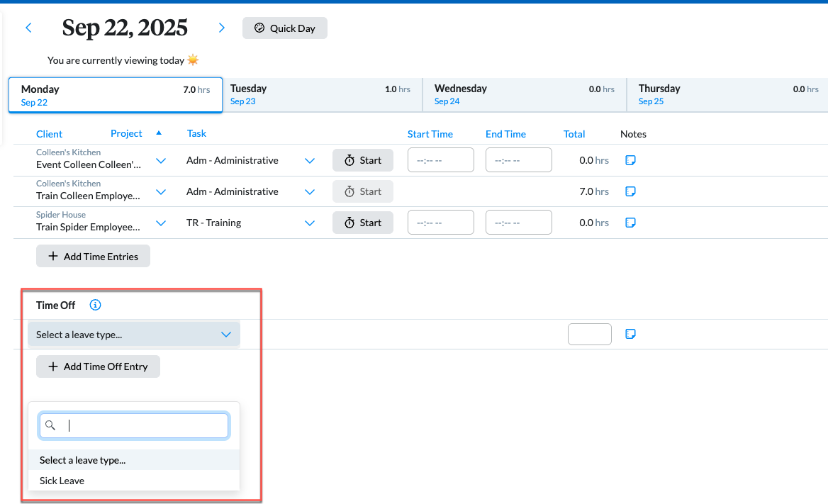Click the Notes column header

point(633,134)
